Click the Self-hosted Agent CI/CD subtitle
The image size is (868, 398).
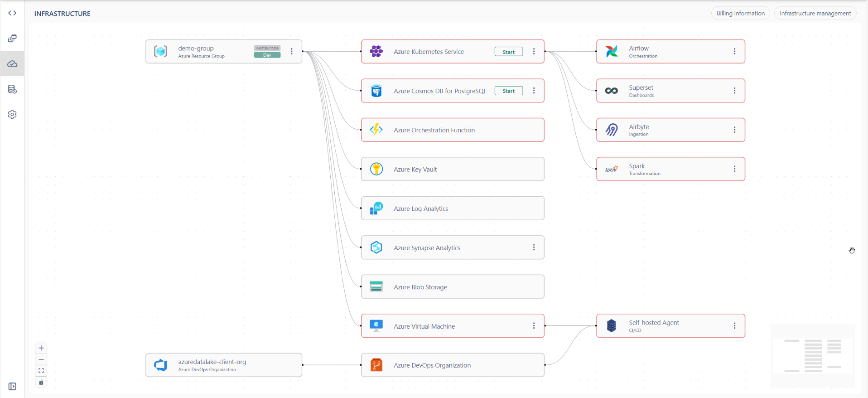click(635, 330)
